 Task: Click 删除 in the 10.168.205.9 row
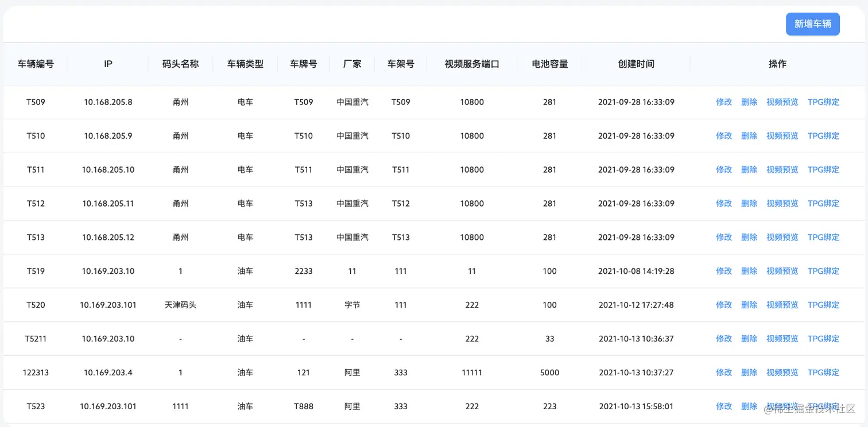point(749,136)
